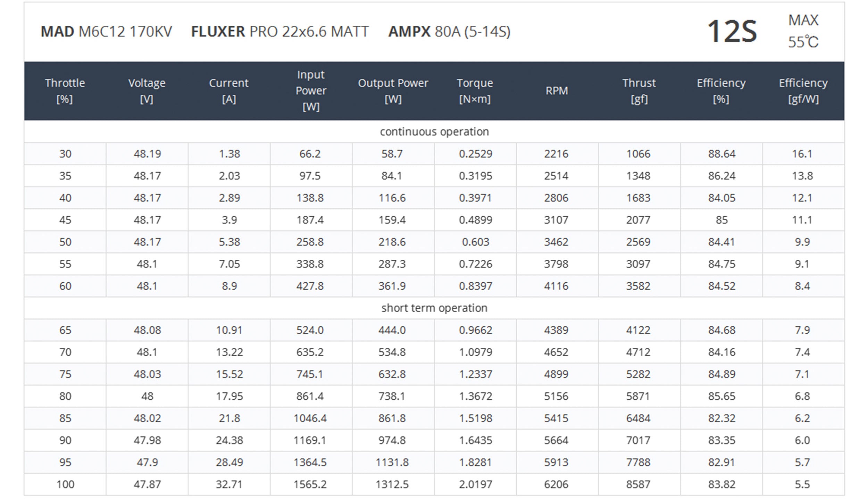Click the FLUXER PRO 22x6.6 MATT label
This screenshot has width=868, height=499.
[279, 32]
